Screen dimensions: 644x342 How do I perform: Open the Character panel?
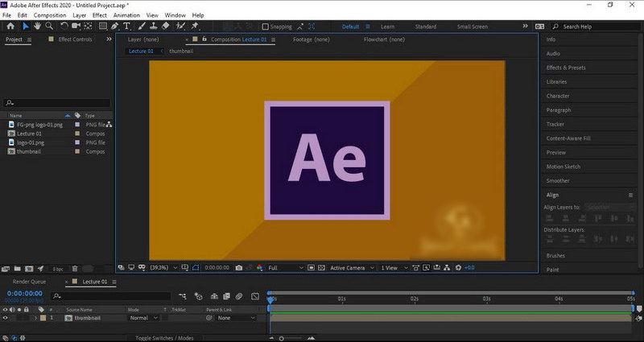[558, 96]
